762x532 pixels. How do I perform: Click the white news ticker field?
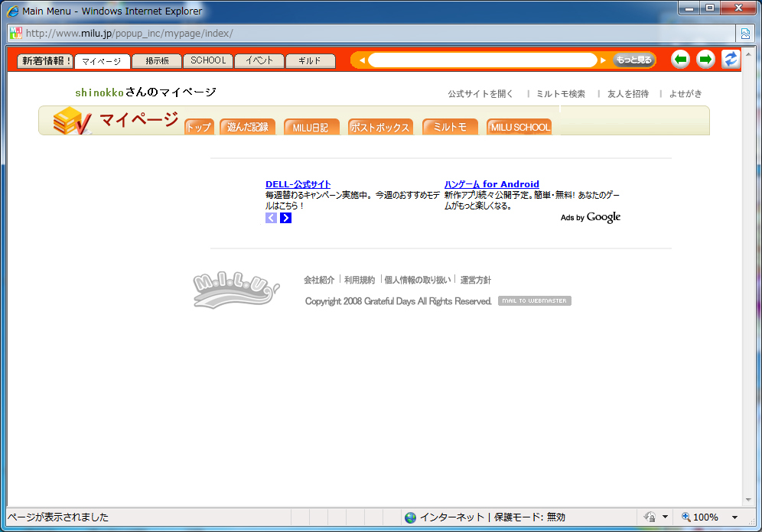(483, 60)
